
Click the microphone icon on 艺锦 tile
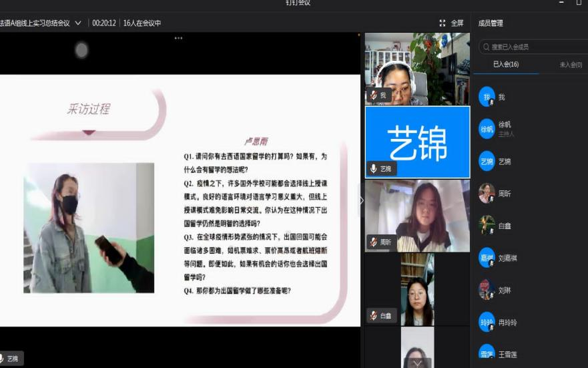[x=374, y=169]
